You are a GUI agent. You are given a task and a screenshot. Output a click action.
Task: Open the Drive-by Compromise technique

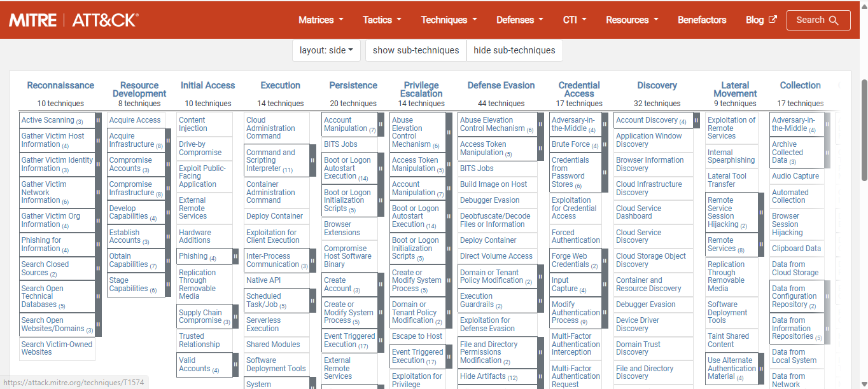200,149
